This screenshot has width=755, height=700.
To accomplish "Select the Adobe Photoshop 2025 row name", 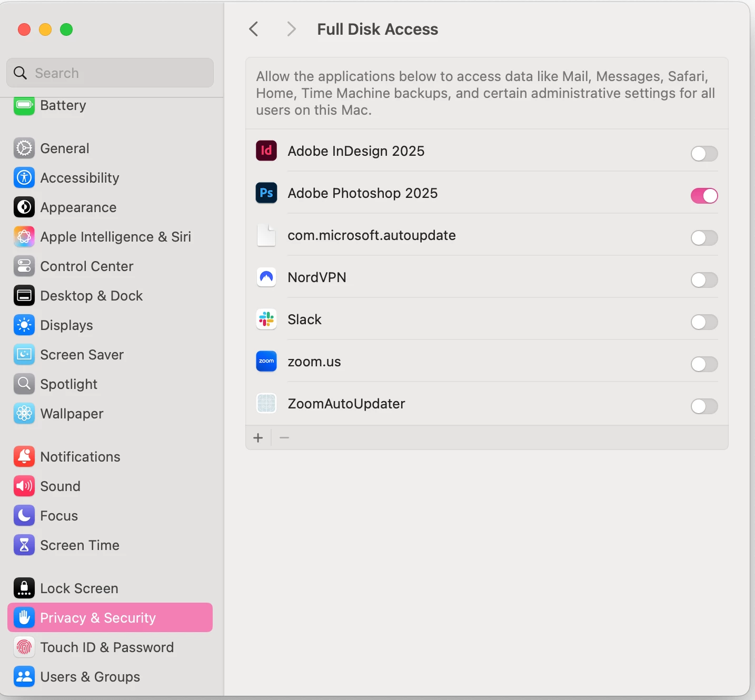I will (363, 193).
